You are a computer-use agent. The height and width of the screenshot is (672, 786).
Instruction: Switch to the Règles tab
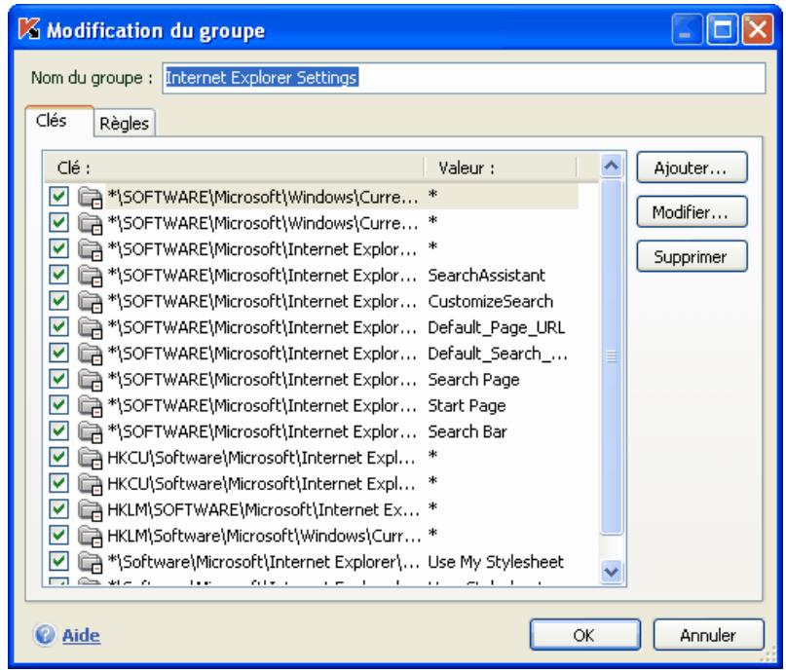(125, 123)
